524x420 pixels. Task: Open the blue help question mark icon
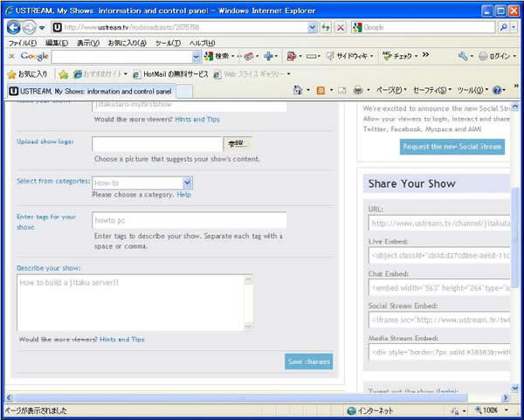[497, 90]
